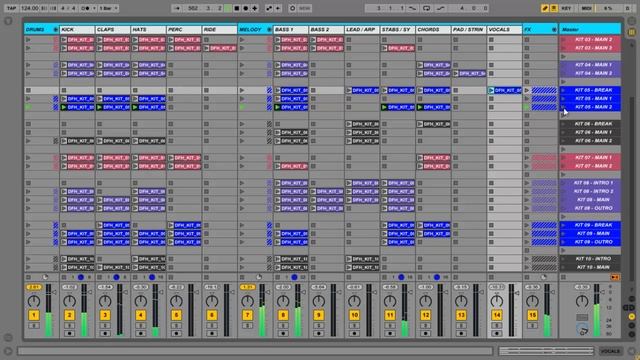Screen dimensions: 640x360
Task: Arm track 3 for recording
Action: click(x=105, y=333)
